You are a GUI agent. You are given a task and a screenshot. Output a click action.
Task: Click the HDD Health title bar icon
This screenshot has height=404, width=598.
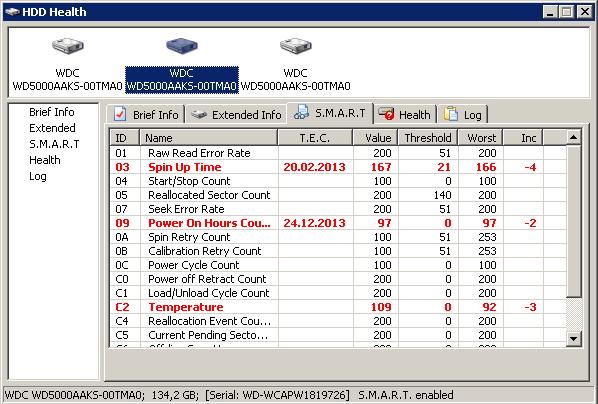click(x=12, y=12)
